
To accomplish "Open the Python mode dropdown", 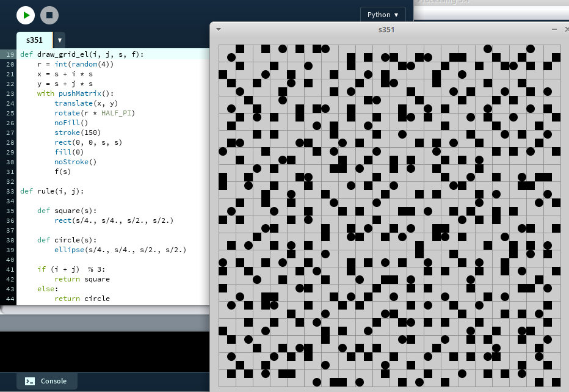I will coord(383,15).
